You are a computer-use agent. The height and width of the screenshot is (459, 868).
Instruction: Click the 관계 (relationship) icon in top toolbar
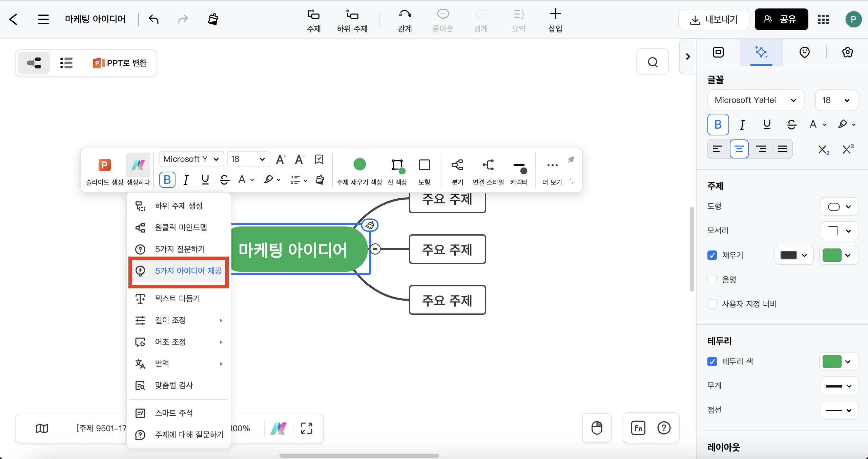(x=405, y=15)
